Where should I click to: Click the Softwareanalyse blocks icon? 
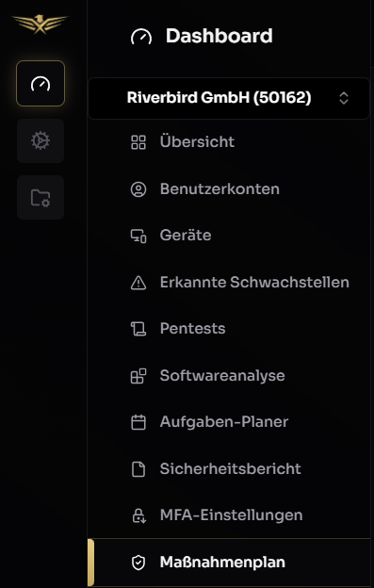pyautogui.click(x=138, y=376)
